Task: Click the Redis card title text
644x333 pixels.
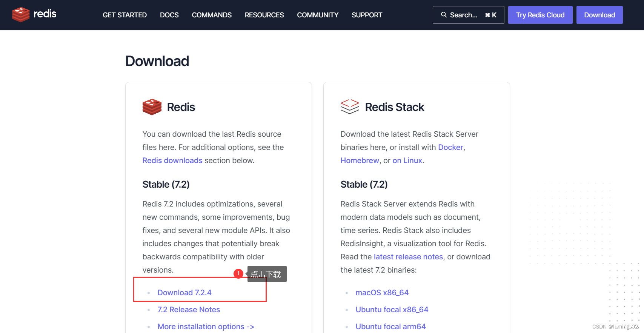Action: (x=181, y=107)
